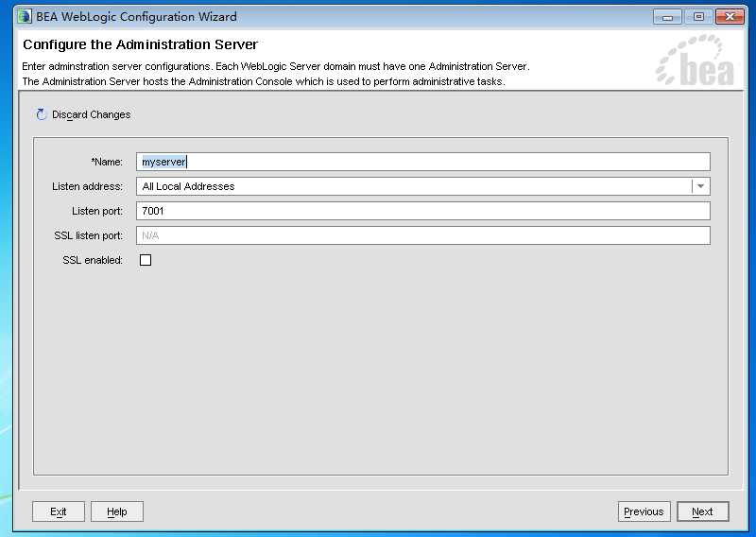The height and width of the screenshot is (537, 756).
Task: Click the '*Name:' label
Action: tap(107, 162)
